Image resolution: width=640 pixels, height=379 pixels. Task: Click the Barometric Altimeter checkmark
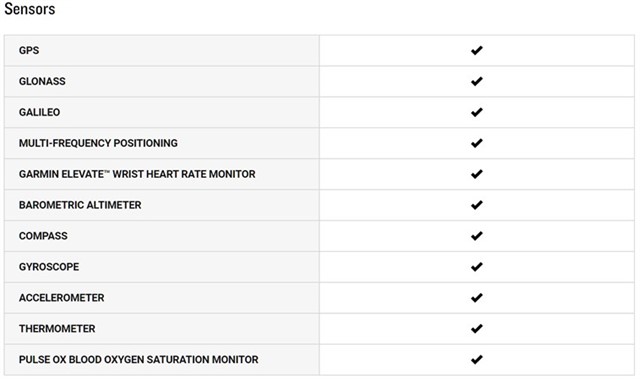click(x=476, y=205)
